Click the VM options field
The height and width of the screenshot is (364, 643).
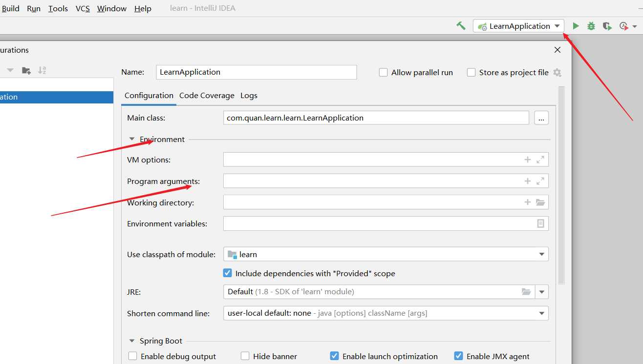[386, 160]
